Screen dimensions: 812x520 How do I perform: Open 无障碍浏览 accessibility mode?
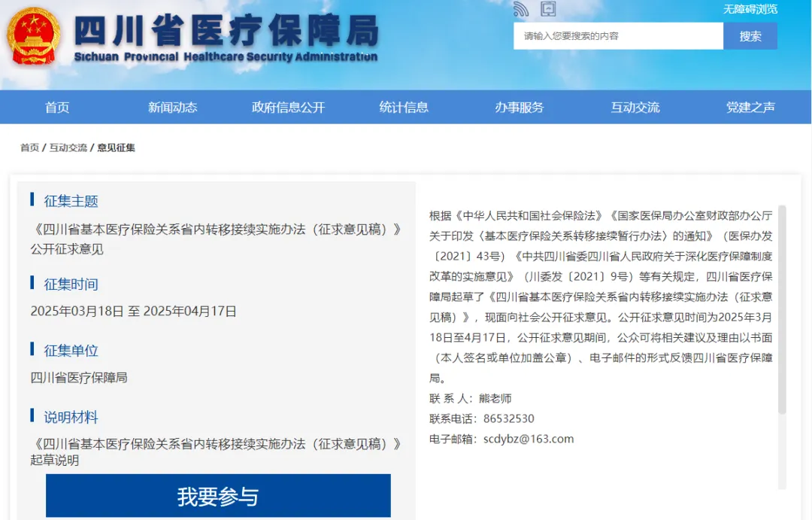coord(750,9)
